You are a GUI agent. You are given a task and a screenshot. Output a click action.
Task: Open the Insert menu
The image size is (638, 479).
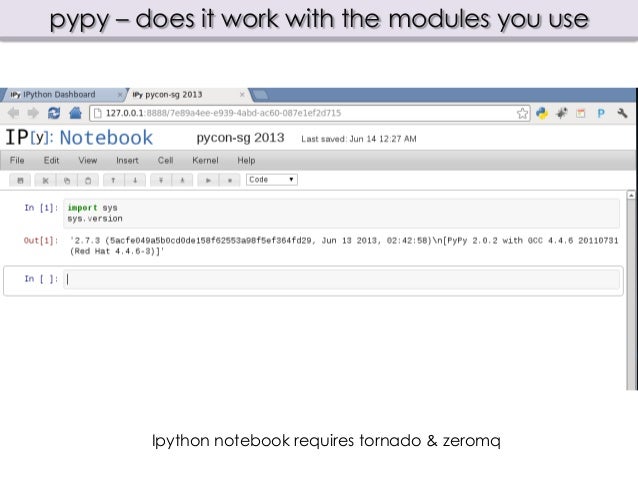tap(127, 160)
